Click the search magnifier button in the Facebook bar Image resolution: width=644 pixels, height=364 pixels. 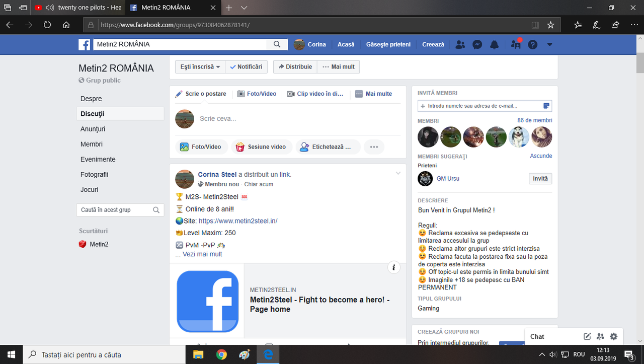pyautogui.click(x=277, y=44)
